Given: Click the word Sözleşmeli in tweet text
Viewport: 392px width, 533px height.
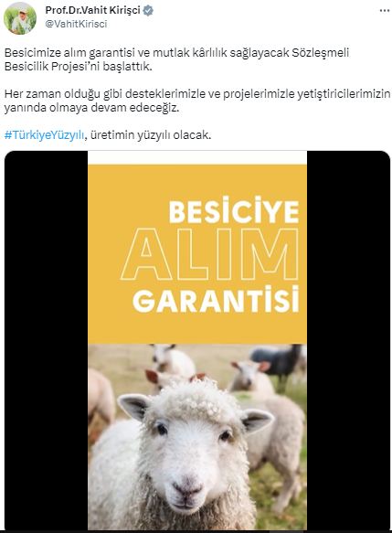Looking at the screenshot, I should pos(321,53).
